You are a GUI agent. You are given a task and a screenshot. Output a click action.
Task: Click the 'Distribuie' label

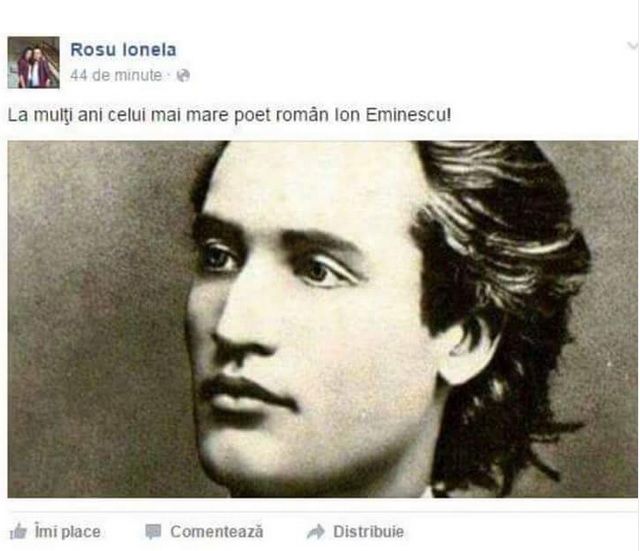click(x=368, y=531)
